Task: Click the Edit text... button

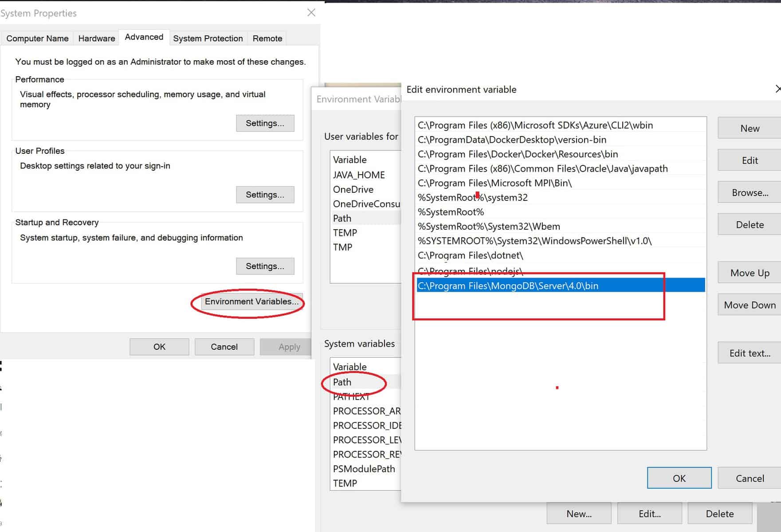Action: point(750,353)
